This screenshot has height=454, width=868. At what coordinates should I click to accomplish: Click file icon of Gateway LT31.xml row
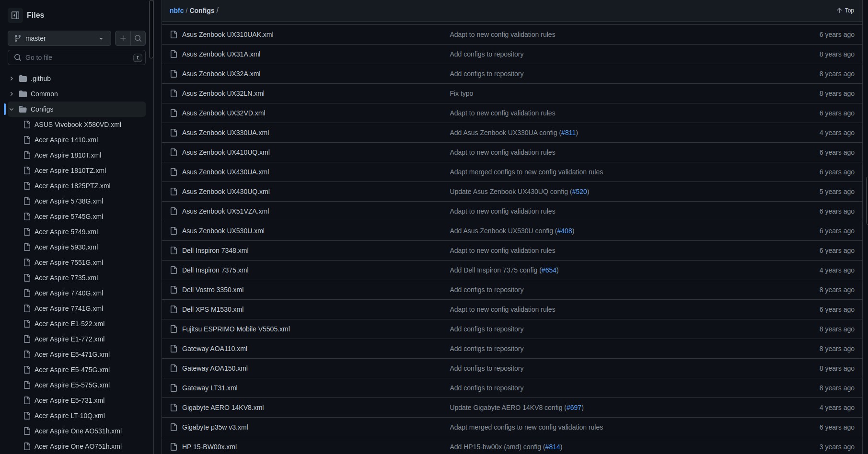click(x=174, y=388)
